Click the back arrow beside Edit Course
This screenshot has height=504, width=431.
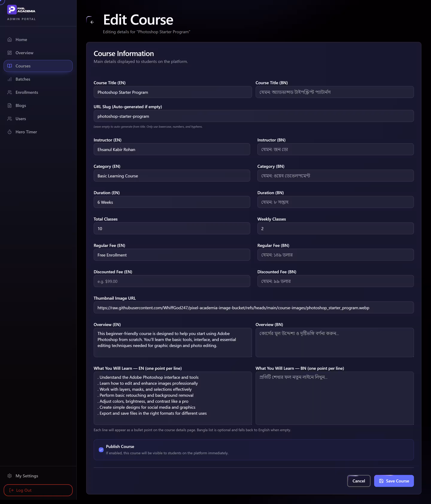92,22
